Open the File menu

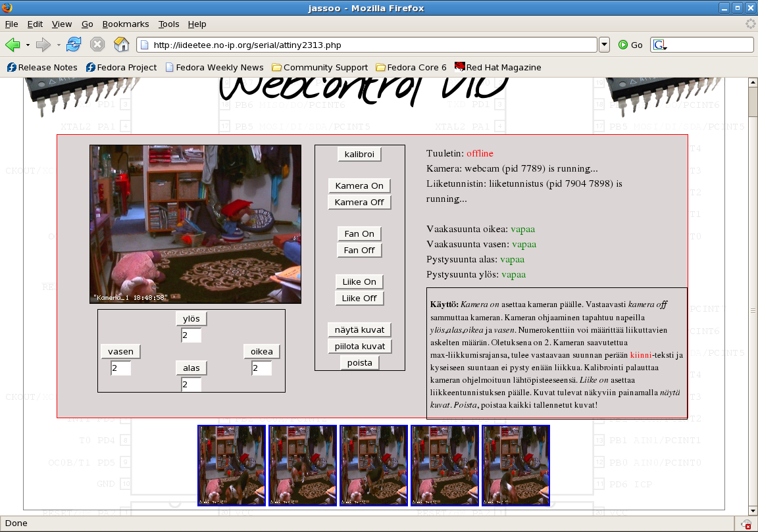click(x=11, y=24)
